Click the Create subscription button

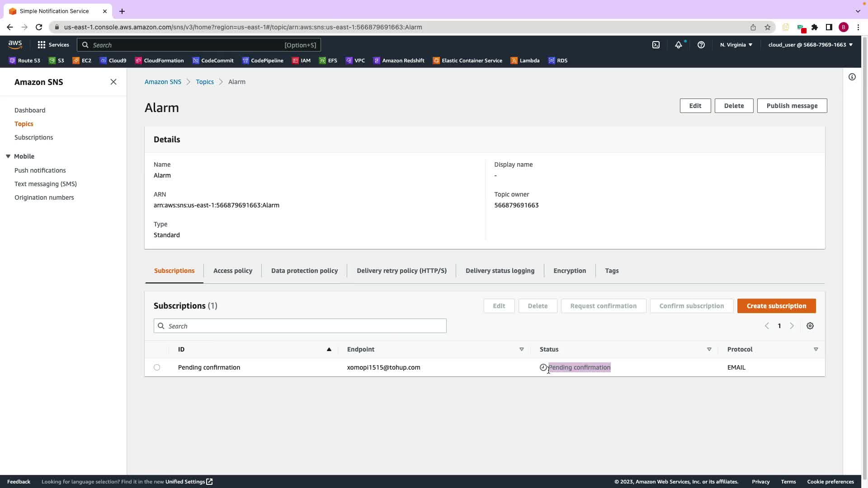[x=776, y=306]
